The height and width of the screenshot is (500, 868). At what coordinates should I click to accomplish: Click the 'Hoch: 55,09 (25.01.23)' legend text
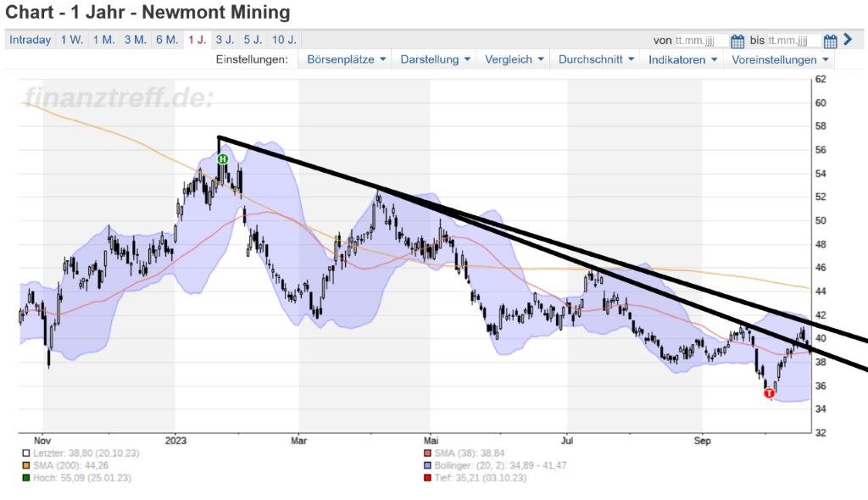pos(82,477)
